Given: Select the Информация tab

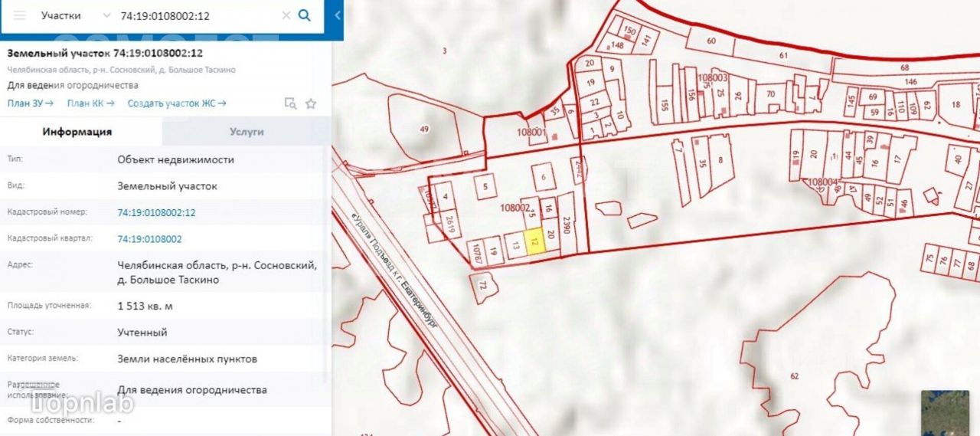Looking at the screenshot, I should [77, 132].
